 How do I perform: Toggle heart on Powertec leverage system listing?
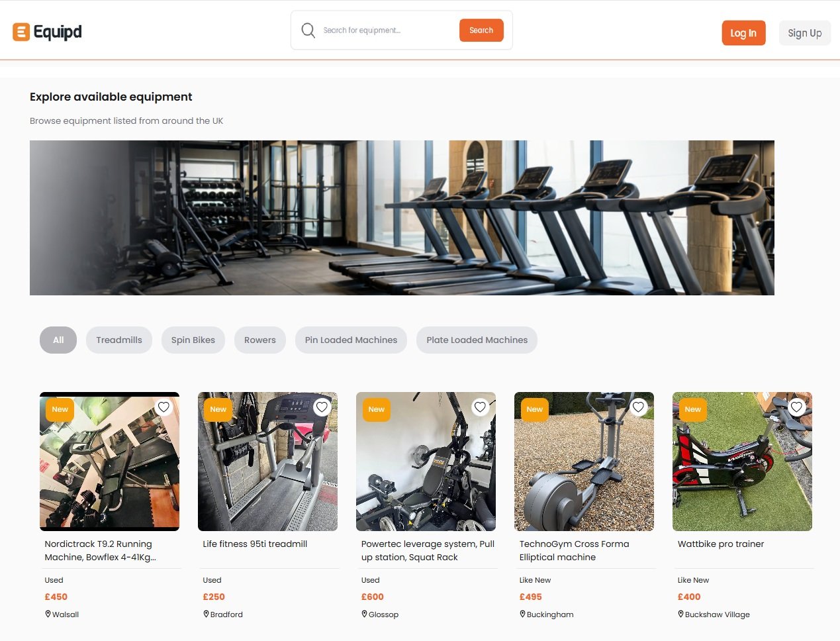pyautogui.click(x=480, y=407)
